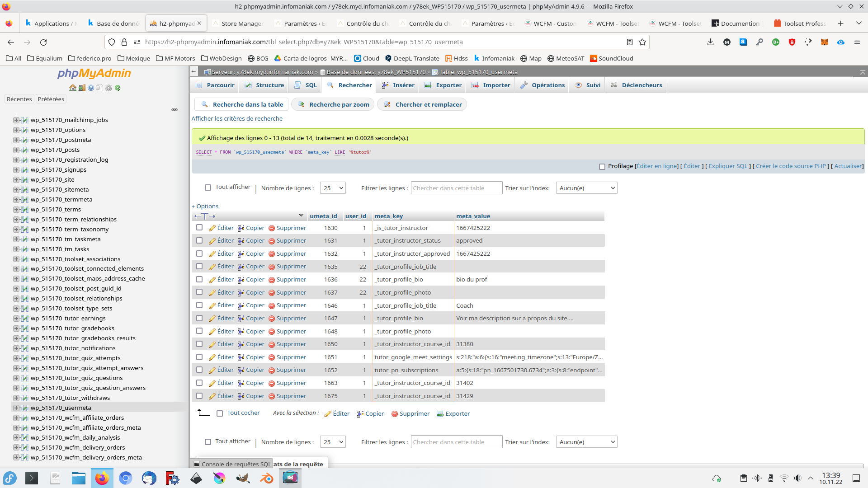Open Firefox from the taskbar

(x=102, y=478)
